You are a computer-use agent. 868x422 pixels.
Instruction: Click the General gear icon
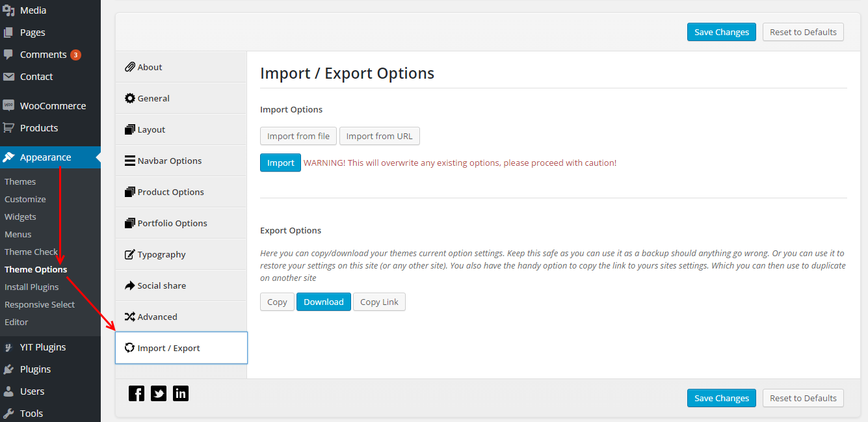pyautogui.click(x=130, y=98)
